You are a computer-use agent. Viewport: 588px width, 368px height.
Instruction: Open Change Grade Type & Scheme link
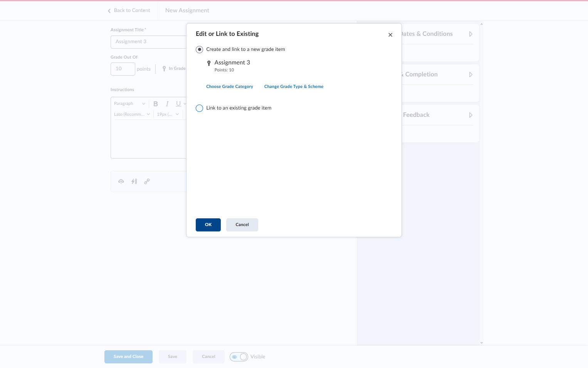point(294,86)
